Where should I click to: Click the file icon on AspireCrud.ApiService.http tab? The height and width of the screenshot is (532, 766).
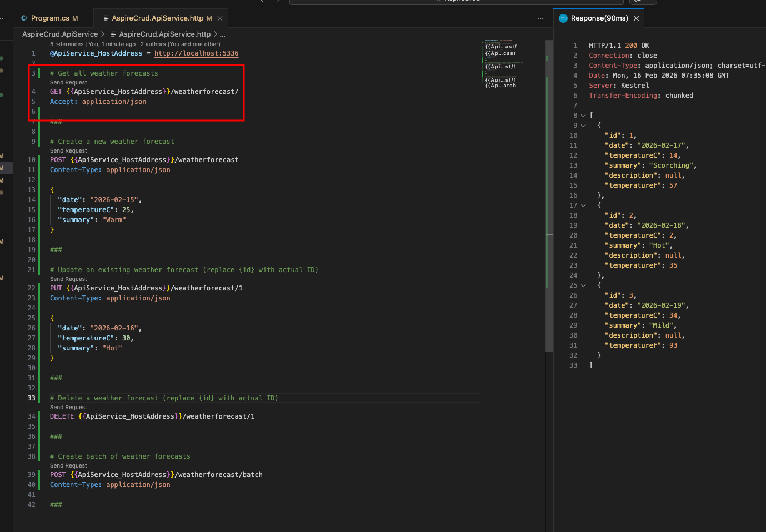pyautogui.click(x=106, y=18)
